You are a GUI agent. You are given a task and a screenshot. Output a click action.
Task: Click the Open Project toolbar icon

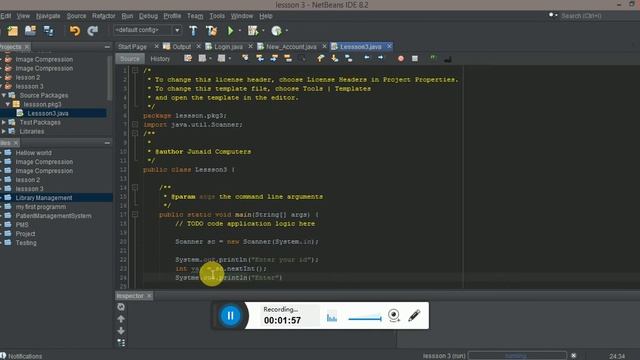31,31
